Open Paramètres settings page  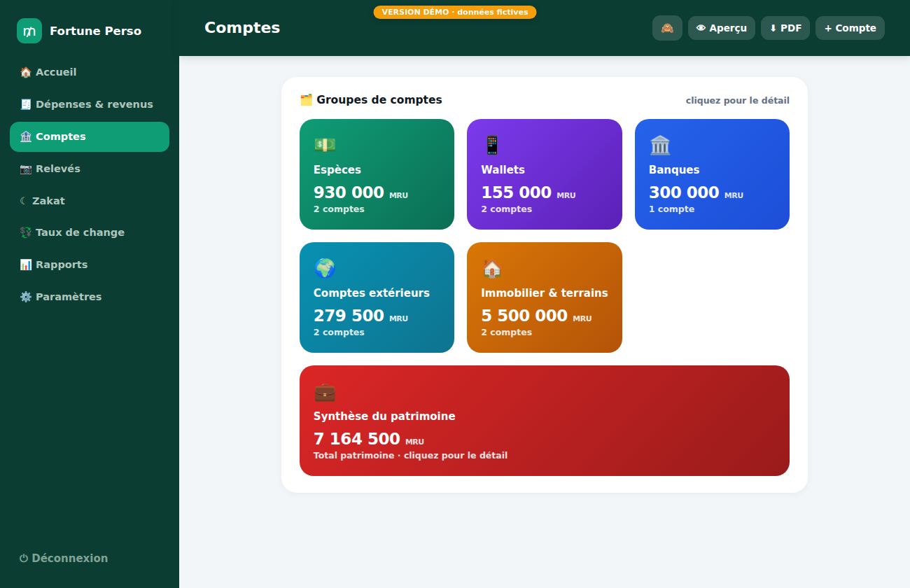90,297
